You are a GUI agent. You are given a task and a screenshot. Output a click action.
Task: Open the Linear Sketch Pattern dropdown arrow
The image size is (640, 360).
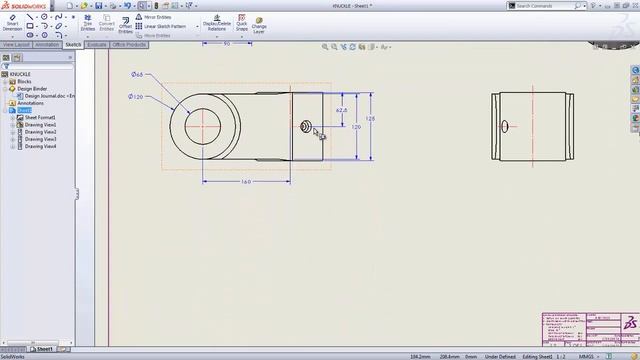(x=198, y=27)
